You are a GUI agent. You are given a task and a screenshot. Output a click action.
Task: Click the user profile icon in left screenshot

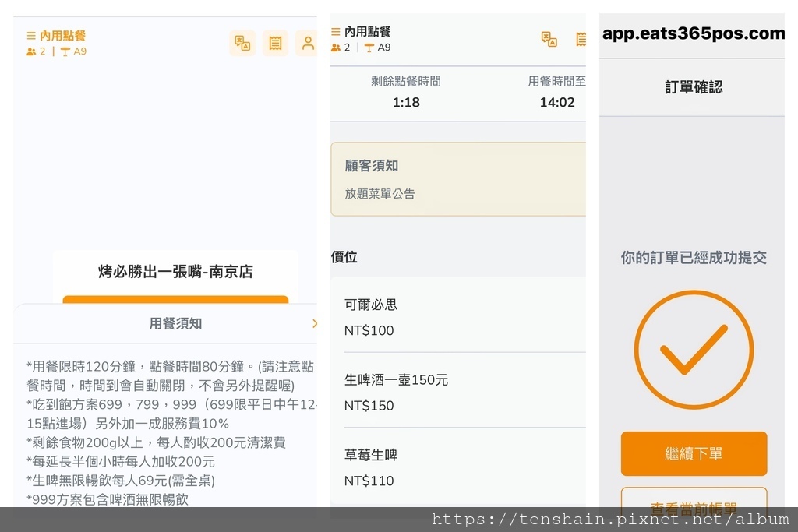pos(307,43)
